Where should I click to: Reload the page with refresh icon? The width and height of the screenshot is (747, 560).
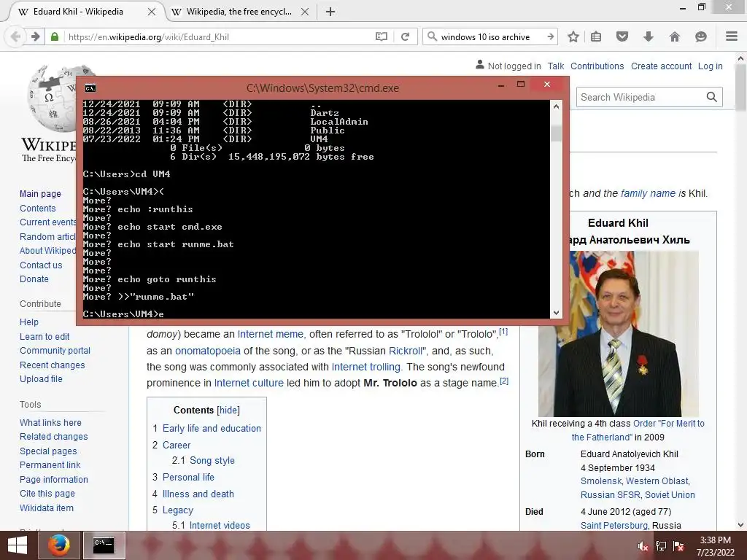click(405, 36)
